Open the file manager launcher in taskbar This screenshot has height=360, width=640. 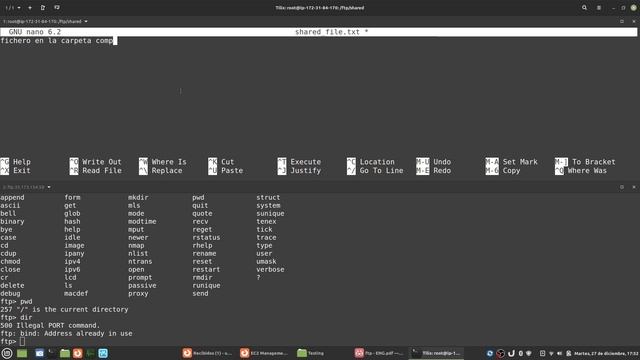tap(64, 353)
